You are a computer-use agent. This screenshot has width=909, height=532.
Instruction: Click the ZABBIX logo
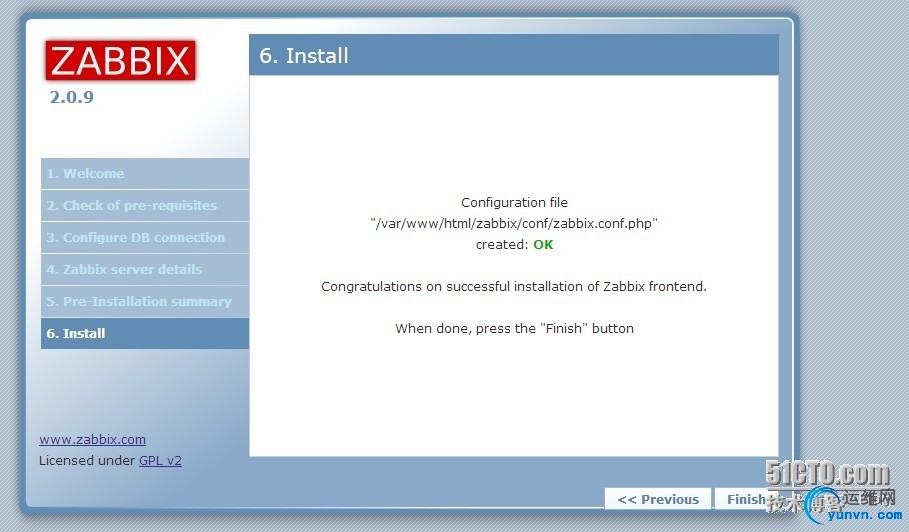121,60
